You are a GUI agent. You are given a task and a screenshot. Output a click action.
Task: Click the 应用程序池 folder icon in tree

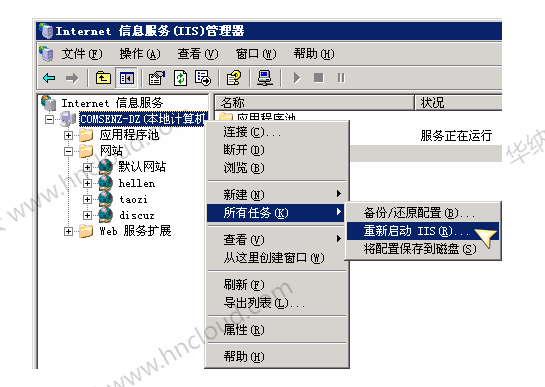pos(86,135)
